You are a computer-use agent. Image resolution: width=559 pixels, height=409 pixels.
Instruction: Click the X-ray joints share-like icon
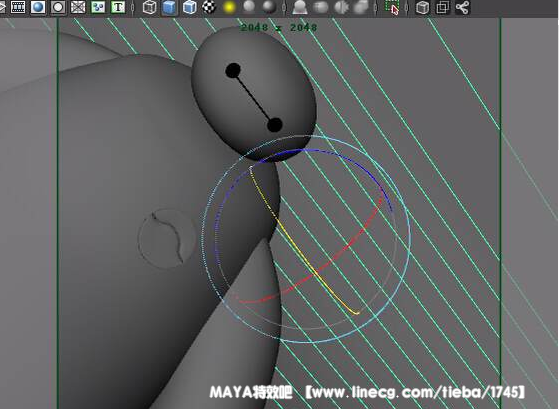coord(462,7)
